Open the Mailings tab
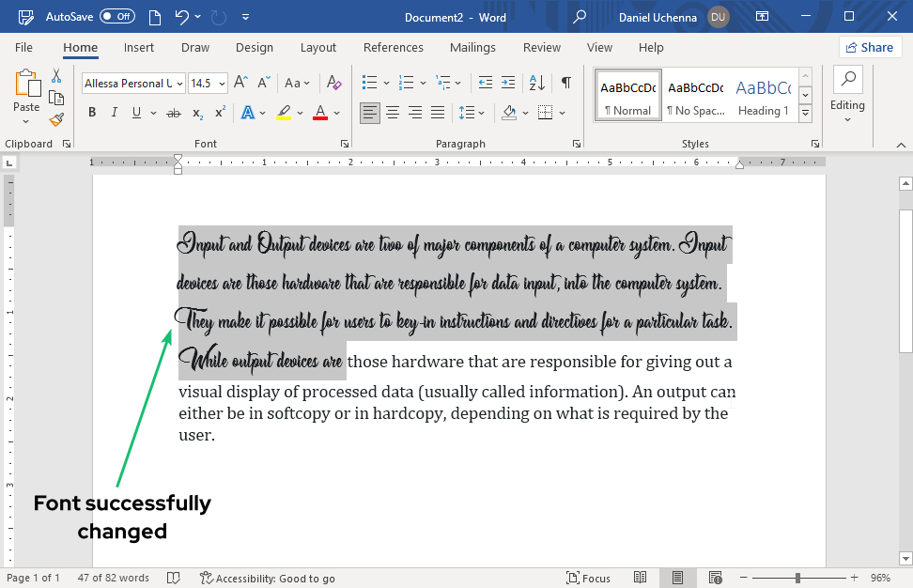Screen dimensions: 913x588 tap(472, 47)
